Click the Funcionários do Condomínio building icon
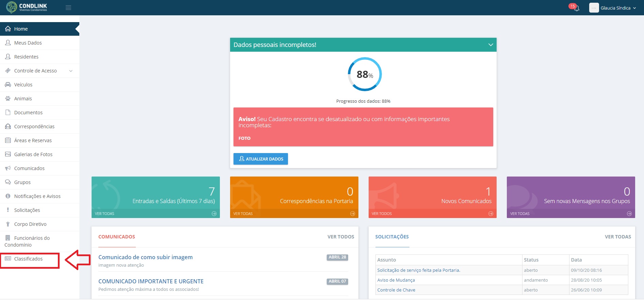The image size is (644, 300). click(8, 238)
